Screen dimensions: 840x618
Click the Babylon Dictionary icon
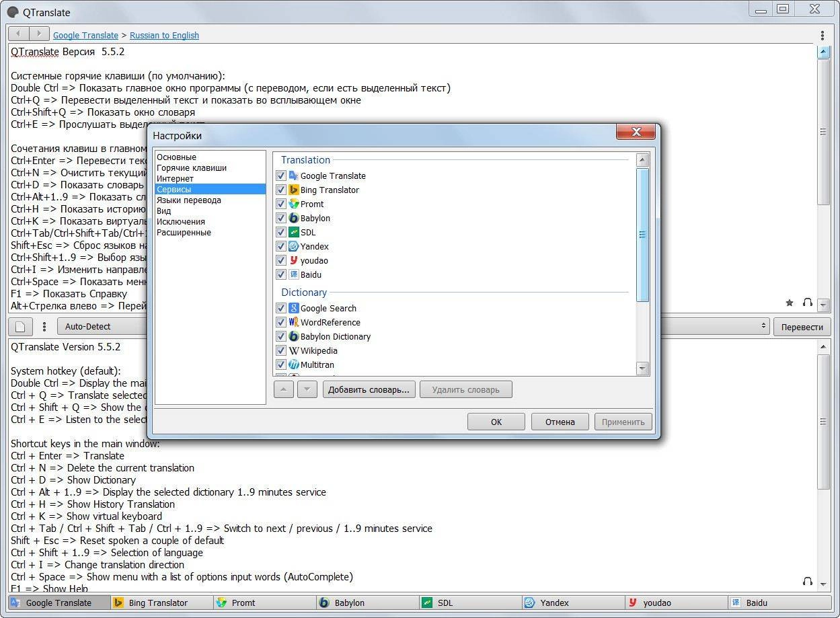tap(293, 336)
